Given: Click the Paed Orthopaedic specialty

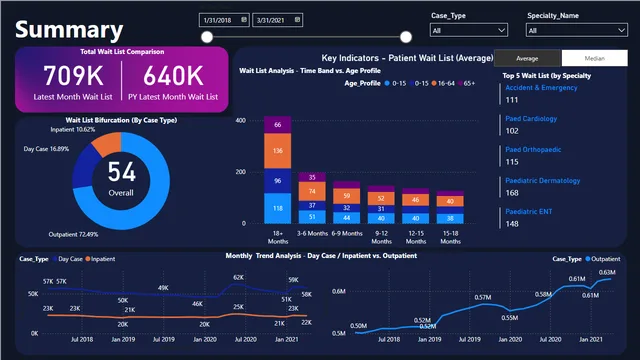Looking at the screenshot, I should coord(533,150).
